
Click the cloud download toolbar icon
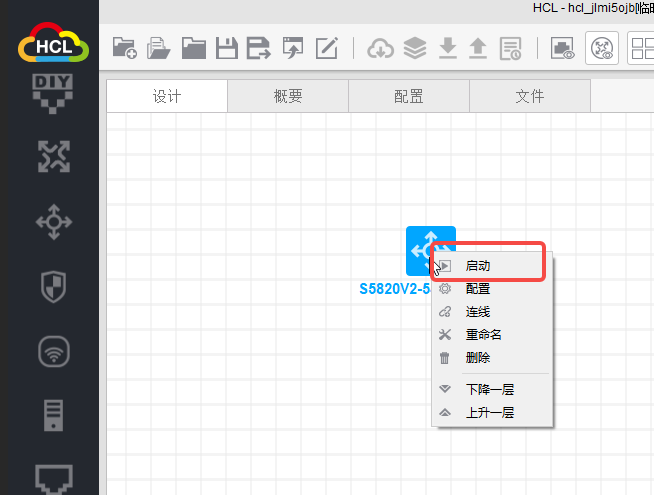[381, 47]
